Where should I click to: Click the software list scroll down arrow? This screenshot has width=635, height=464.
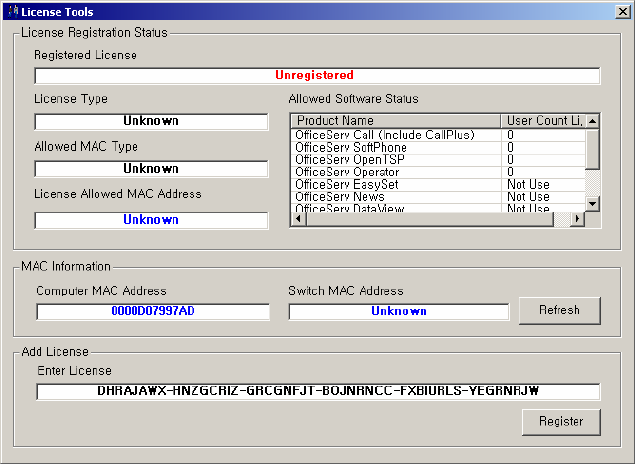593,203
